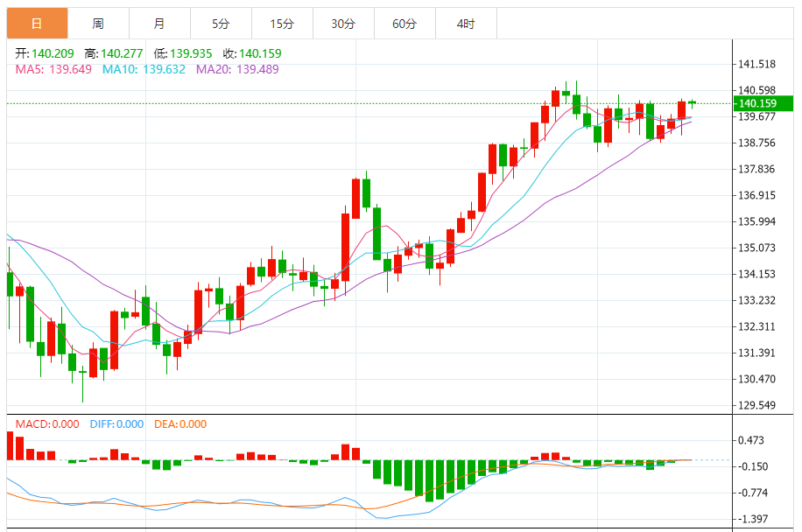Screen dimensions: 802x532
Task: Switch to the 4时 four-hour tab
Action: tap(466, 24)
